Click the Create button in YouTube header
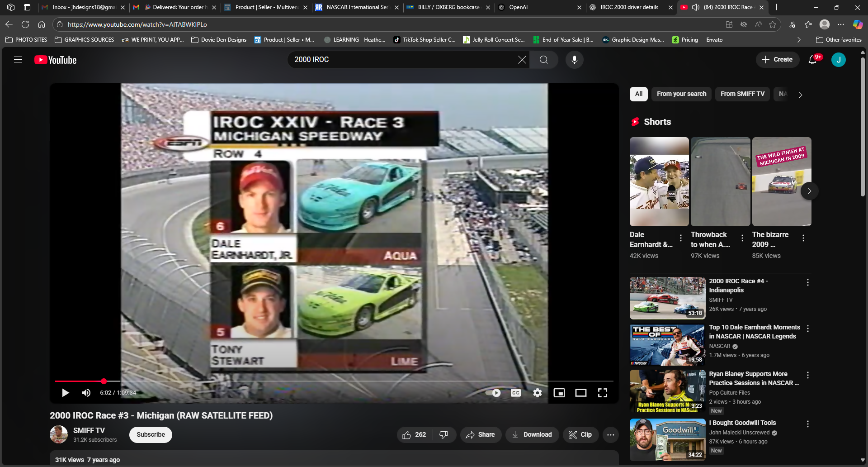Screen dimensions: 868x467 click(x=777, y=60)
